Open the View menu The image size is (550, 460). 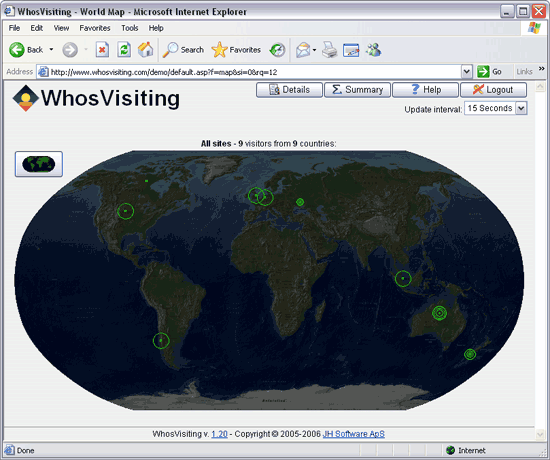[61, 28]
